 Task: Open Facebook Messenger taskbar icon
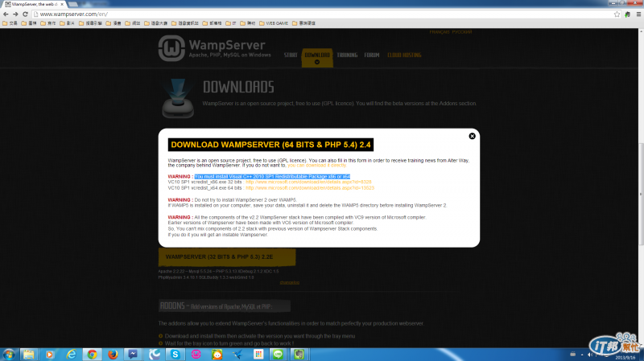133,355
